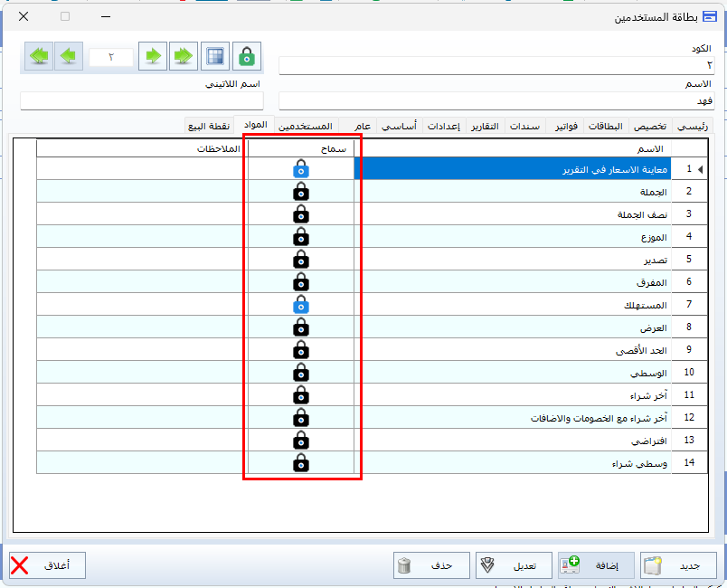727x588 pixels.
Task: Open the التقارير tab
Action: (x=486, y=127)
